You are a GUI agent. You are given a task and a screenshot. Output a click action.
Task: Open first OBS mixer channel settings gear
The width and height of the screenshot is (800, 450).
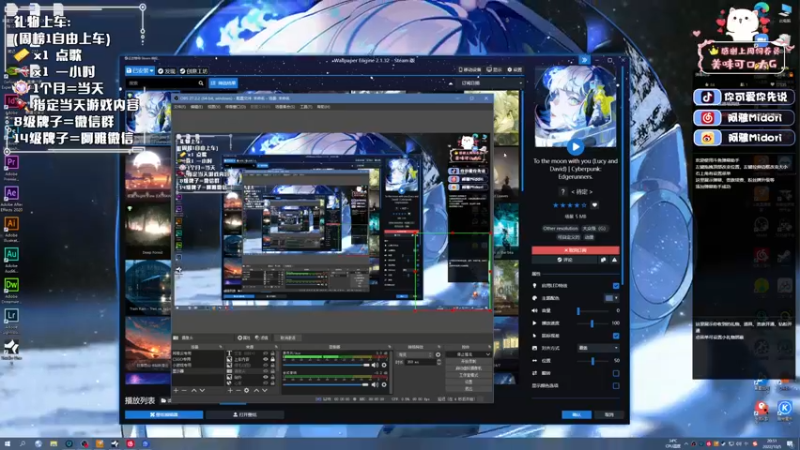coord(384,364)
